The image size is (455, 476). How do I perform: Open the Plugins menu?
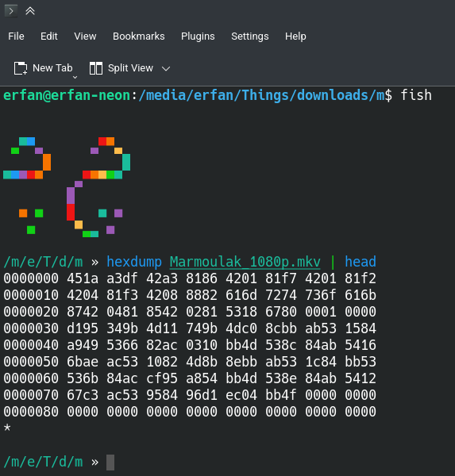click(x=198, y=36)
